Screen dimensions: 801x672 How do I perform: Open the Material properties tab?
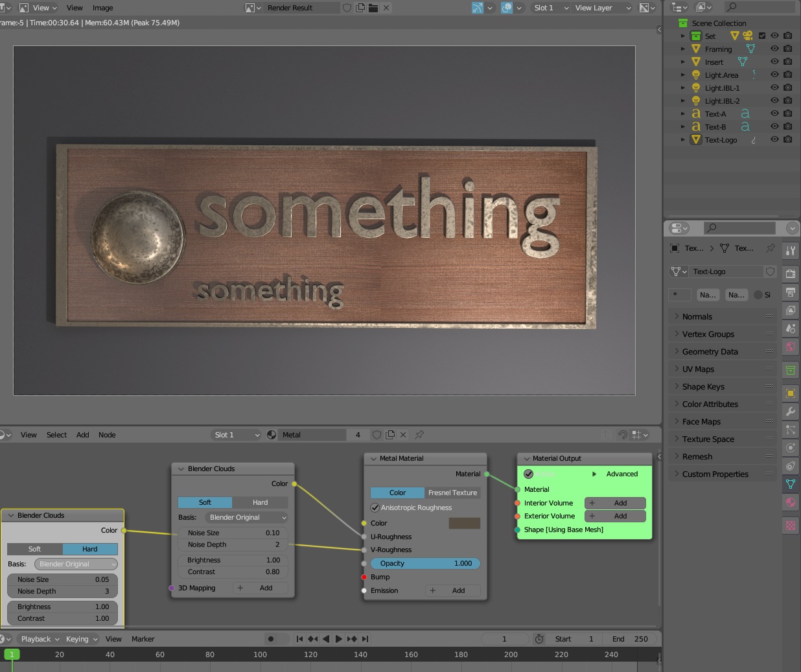coord(790,502)
